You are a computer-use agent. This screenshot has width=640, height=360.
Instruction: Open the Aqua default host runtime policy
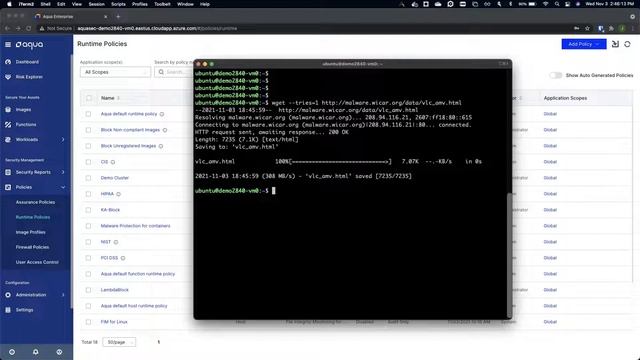[x=134, y=306]
